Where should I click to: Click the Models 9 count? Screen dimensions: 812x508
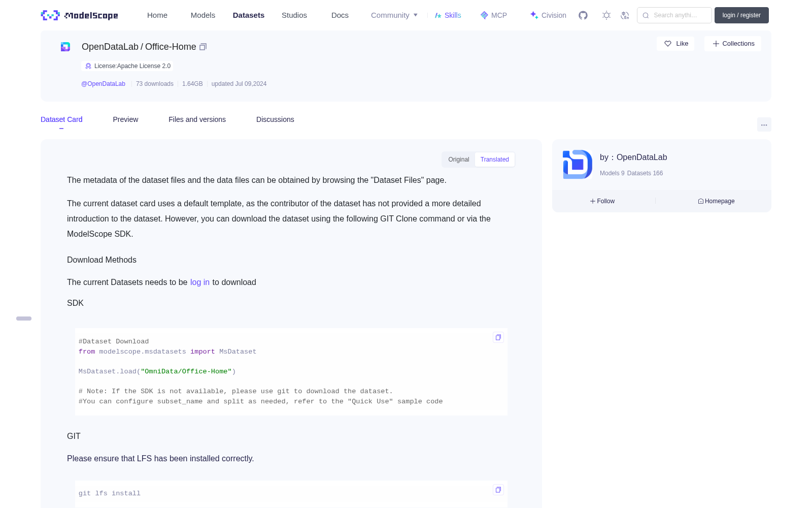(612, 173)
